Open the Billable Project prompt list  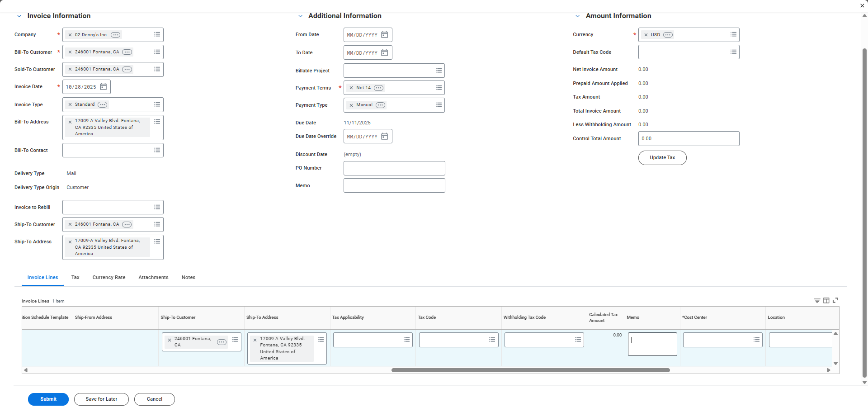pyautogui.click(x=439, y=71)
